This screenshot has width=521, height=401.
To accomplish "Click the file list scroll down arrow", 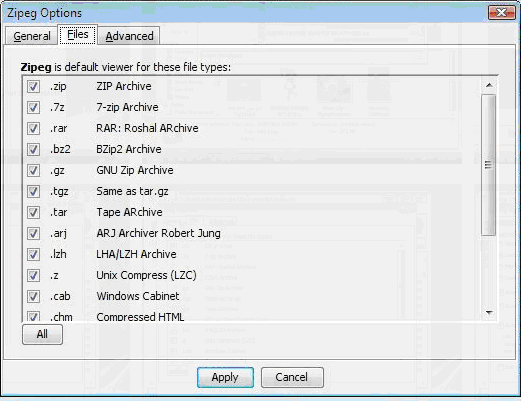I will coord(489,313).
